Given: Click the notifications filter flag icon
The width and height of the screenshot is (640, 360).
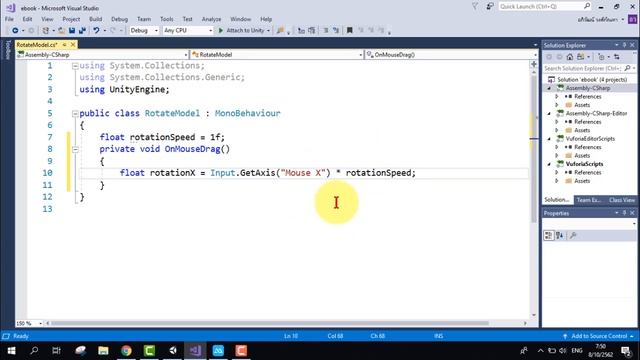Looking at the screenshot, I should [x=475, y=7].
